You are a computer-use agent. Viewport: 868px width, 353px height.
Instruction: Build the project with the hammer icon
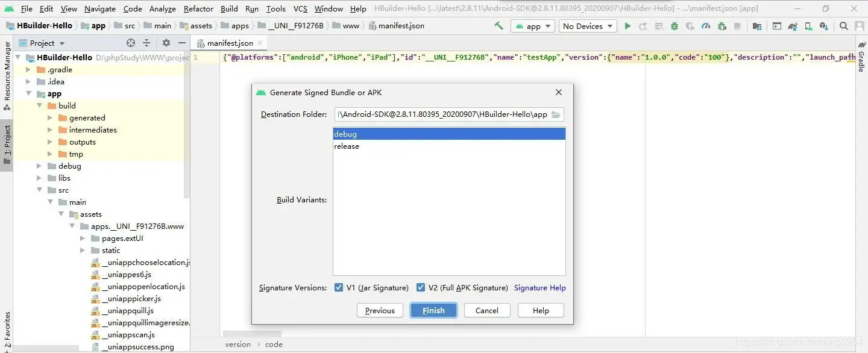pyautogui.click(x=498, y=26)
